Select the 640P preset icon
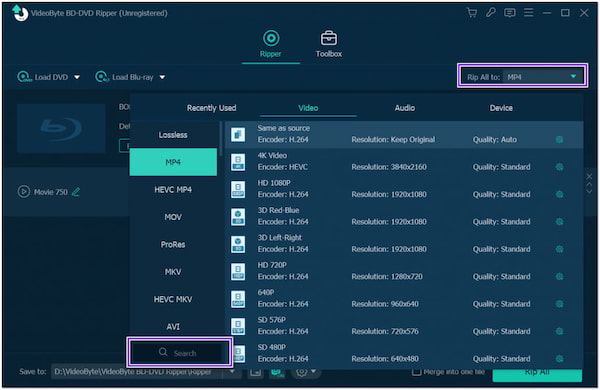Image resolution: width=600 pixels, height=390 pixels. tap(238, 299)
